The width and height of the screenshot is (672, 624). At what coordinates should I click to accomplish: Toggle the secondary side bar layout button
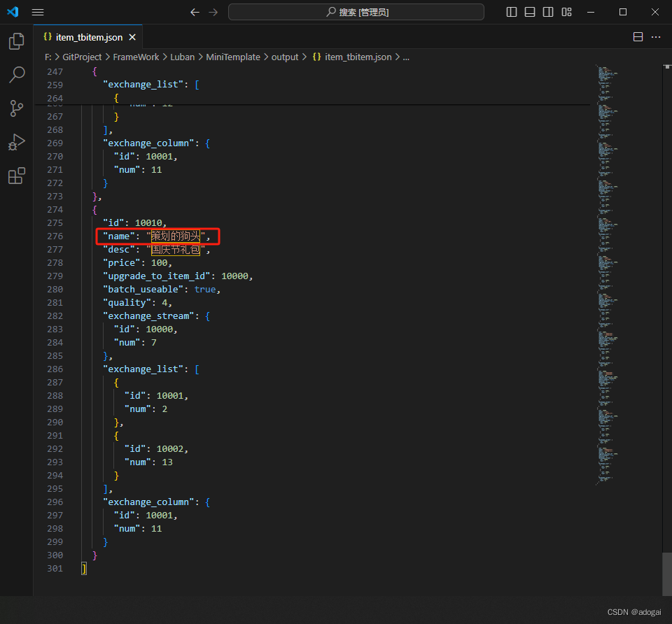548,12
